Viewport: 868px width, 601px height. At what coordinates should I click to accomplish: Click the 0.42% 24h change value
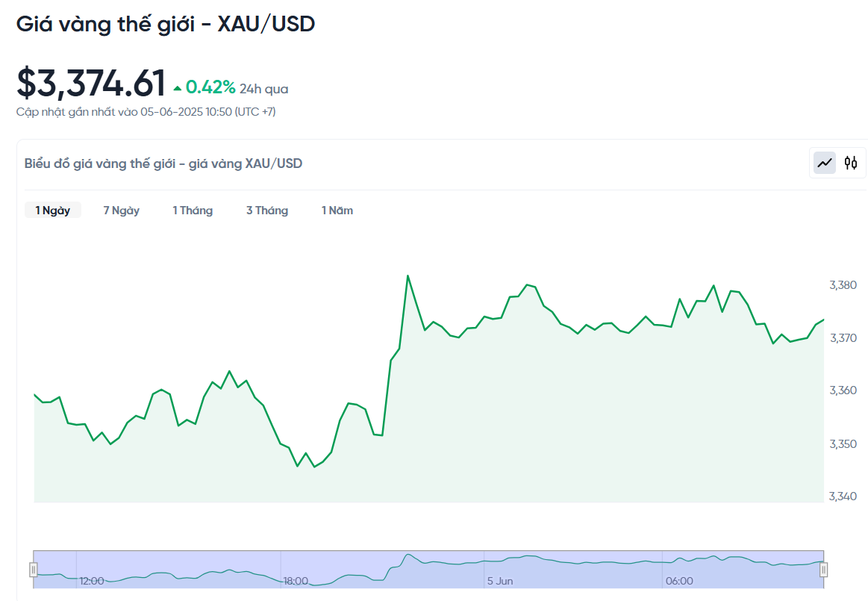[x=210, y=88]
